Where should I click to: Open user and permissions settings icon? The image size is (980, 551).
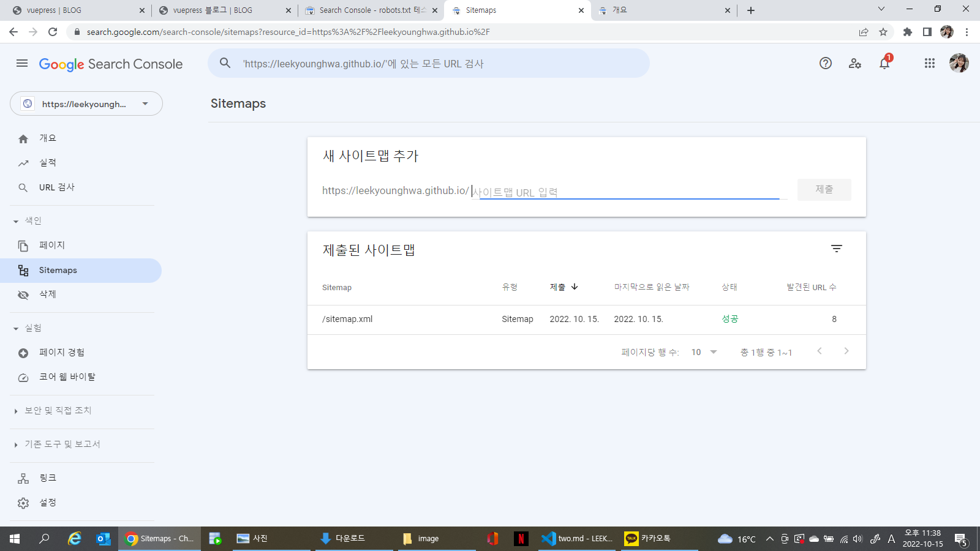point(855,63)
